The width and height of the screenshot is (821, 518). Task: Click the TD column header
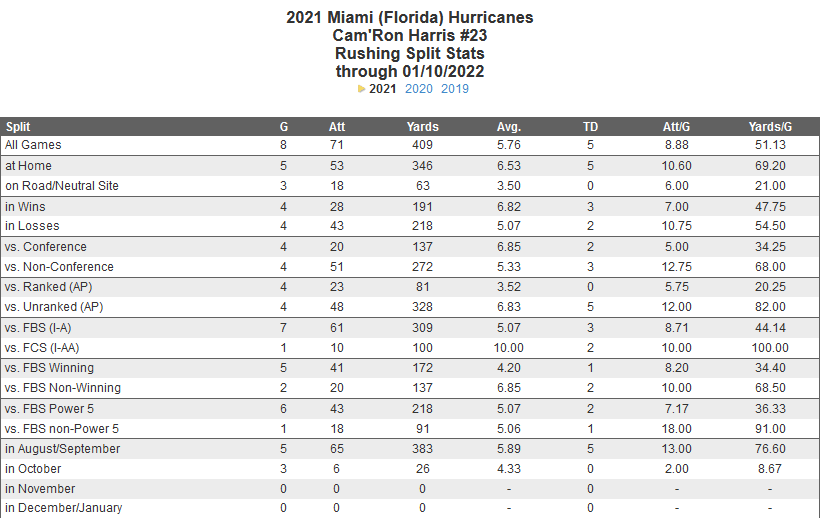tap(591, 127)
